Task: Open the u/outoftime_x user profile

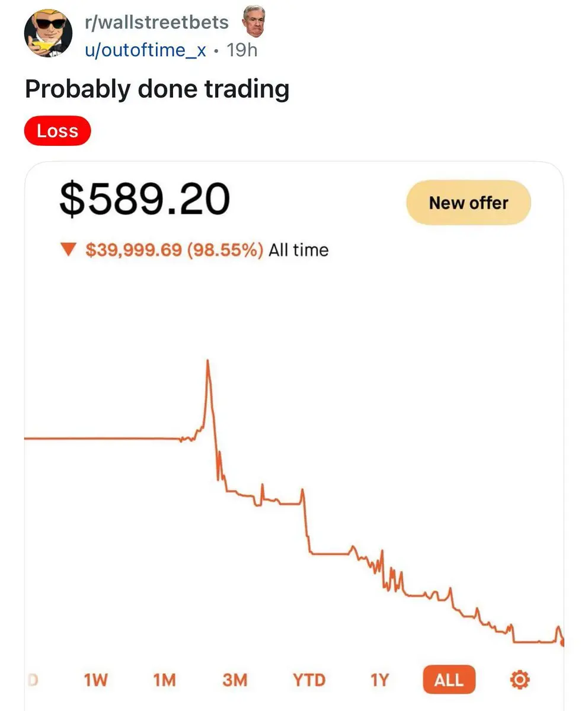Action: 145,50
